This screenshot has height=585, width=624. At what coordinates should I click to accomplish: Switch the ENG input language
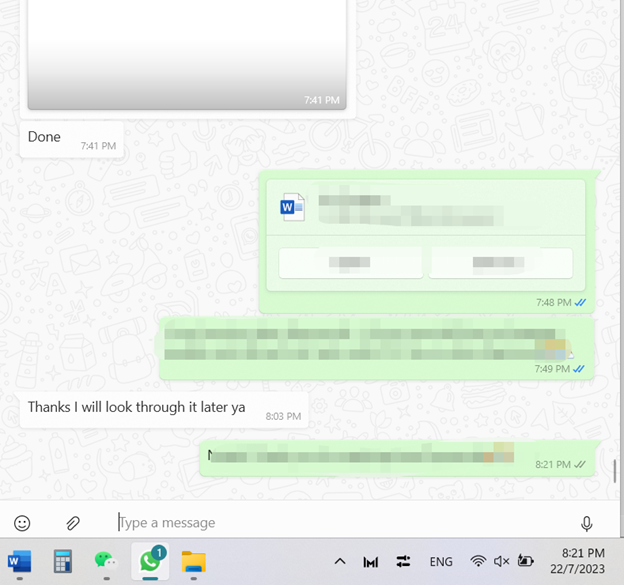441,562
